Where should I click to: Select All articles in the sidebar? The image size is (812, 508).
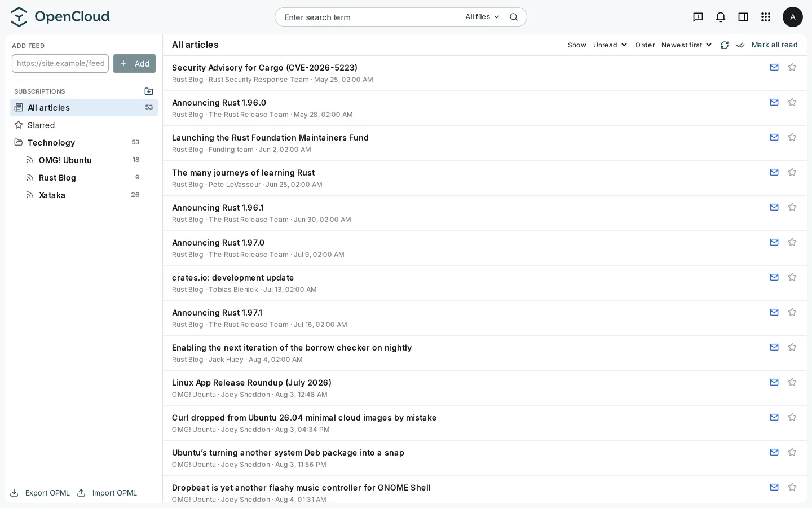pos(83,108)
